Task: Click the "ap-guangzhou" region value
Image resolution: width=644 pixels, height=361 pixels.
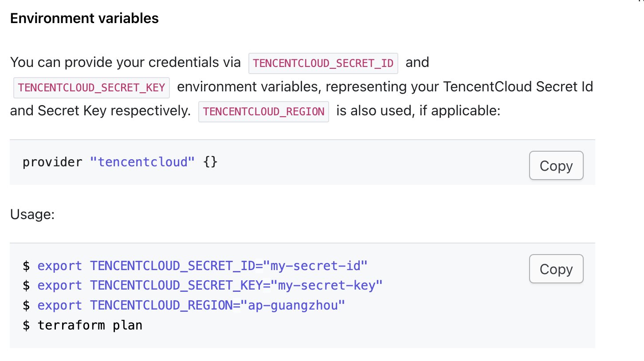Action: (293, 306)
